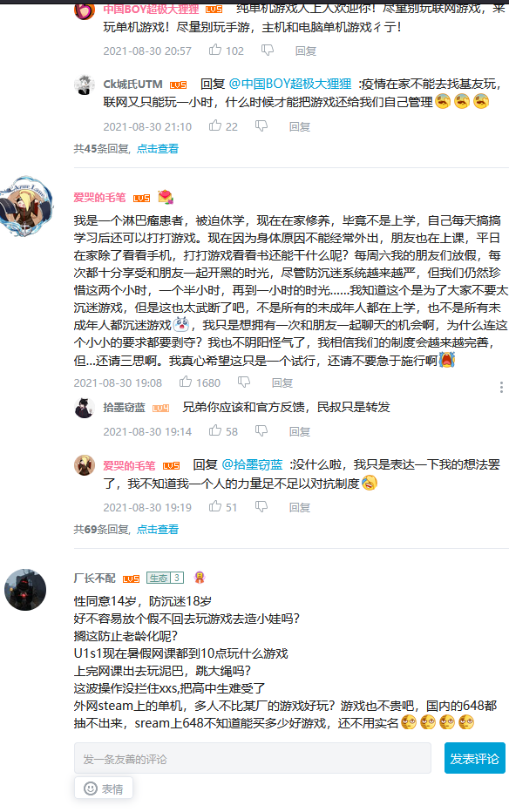Dislike Ck城氏UTM's reply comment
This screenshot has width=509, height=812.
261,125
